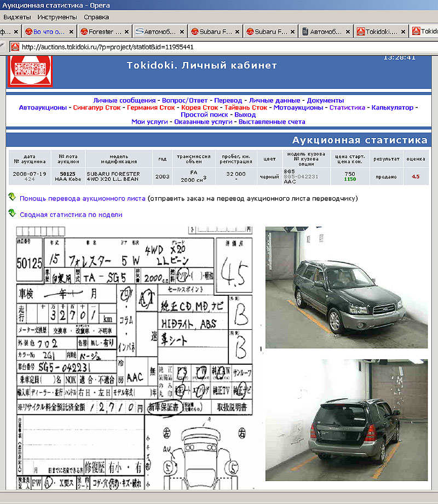
Task: Switch to the 'Во что о...' tab
Action: point(49,32)
